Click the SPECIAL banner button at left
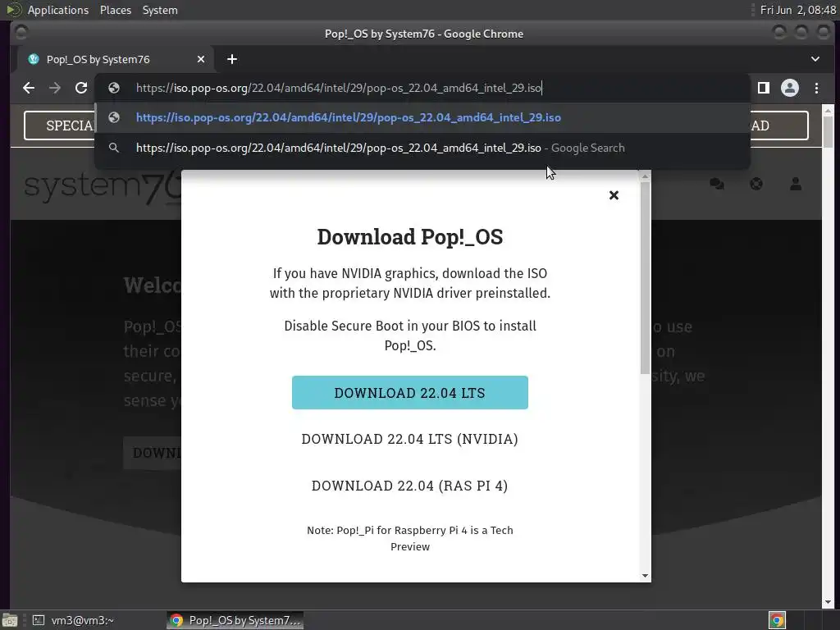This screenshot has height=630, width=840. [x=59, y=126]
